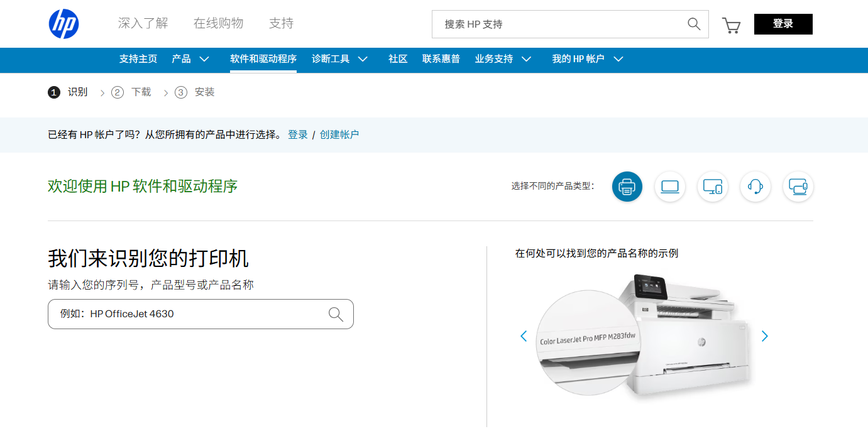Expand the 诊断工具 dropdown
The height and width of the screenshot is (446, 868).
[363, 59]
